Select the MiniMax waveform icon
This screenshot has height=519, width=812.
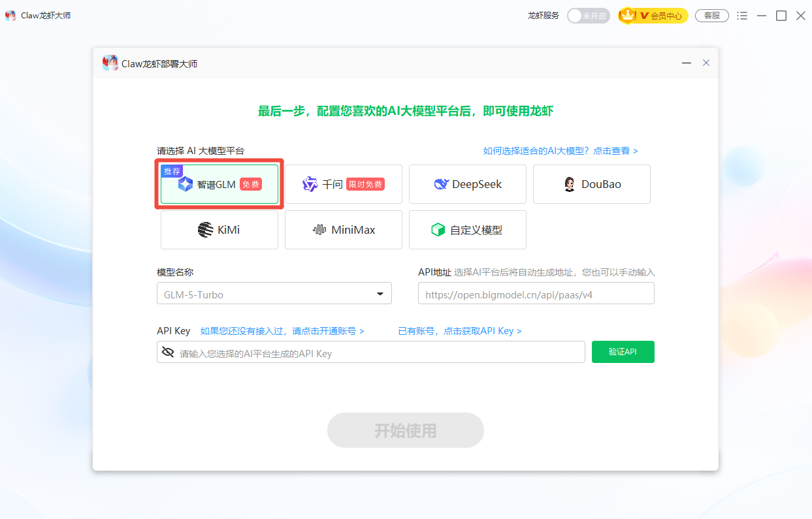tap(319, 229)
